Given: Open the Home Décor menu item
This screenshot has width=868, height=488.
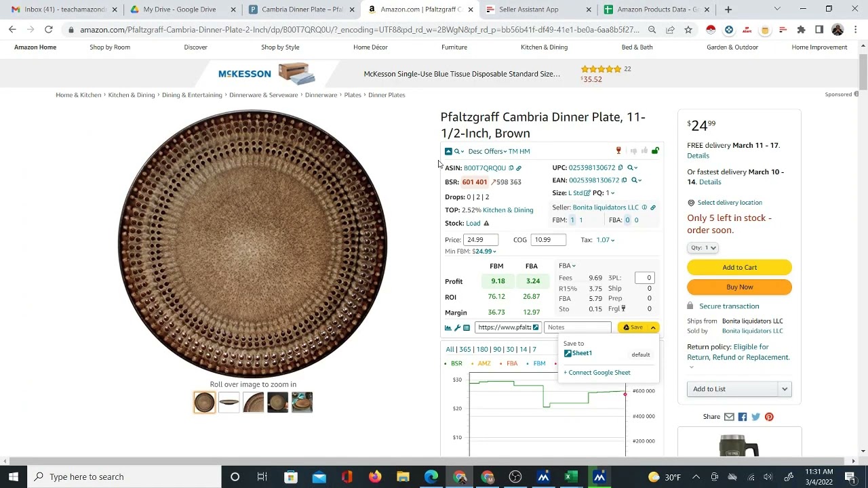Looking at the screenshot, I should (370, 47).
